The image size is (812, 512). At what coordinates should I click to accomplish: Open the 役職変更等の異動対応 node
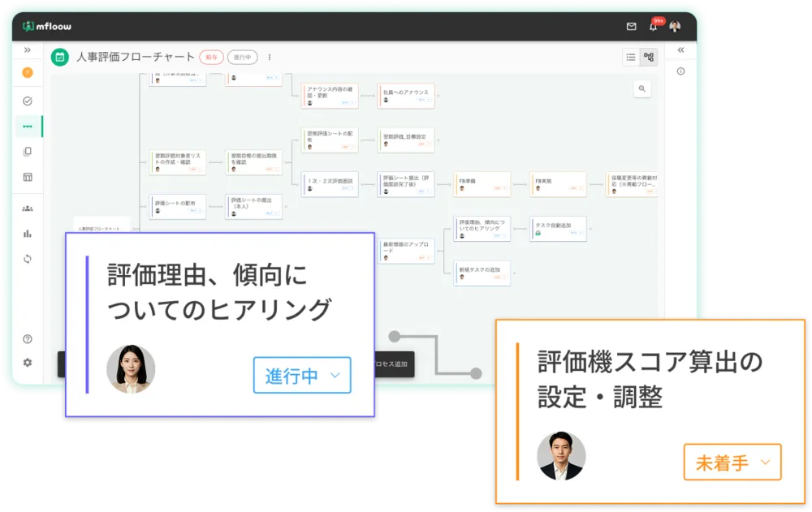(x=632, y=184)
